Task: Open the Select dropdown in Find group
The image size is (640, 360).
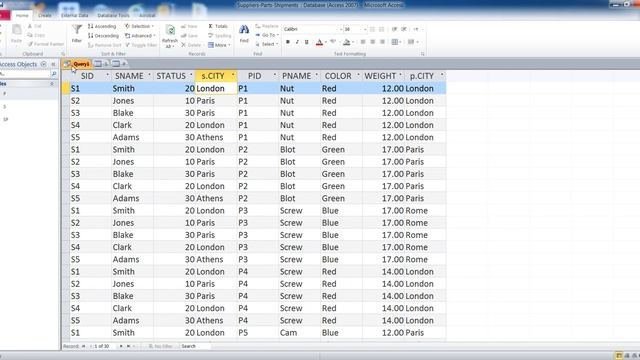Action: coord(267,44)
